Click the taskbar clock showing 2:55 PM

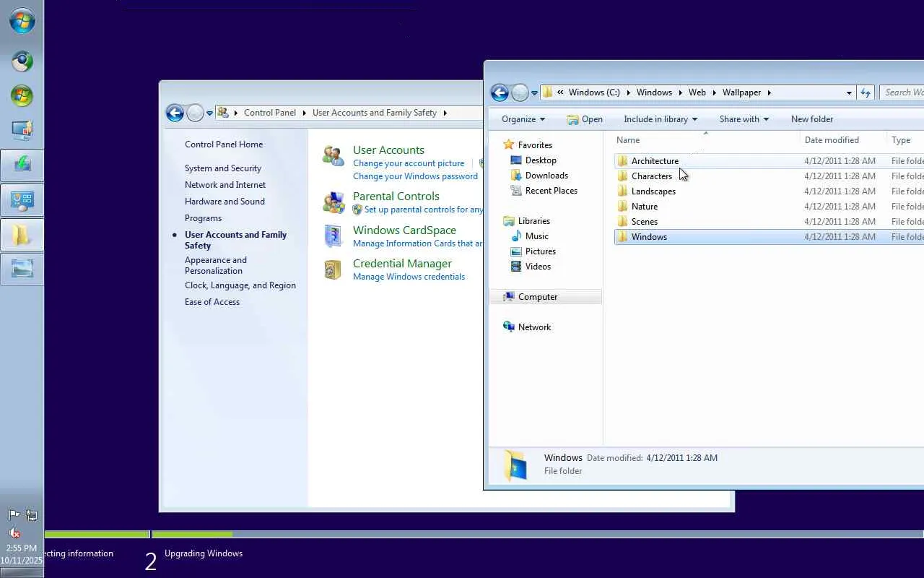coord(21,548)
